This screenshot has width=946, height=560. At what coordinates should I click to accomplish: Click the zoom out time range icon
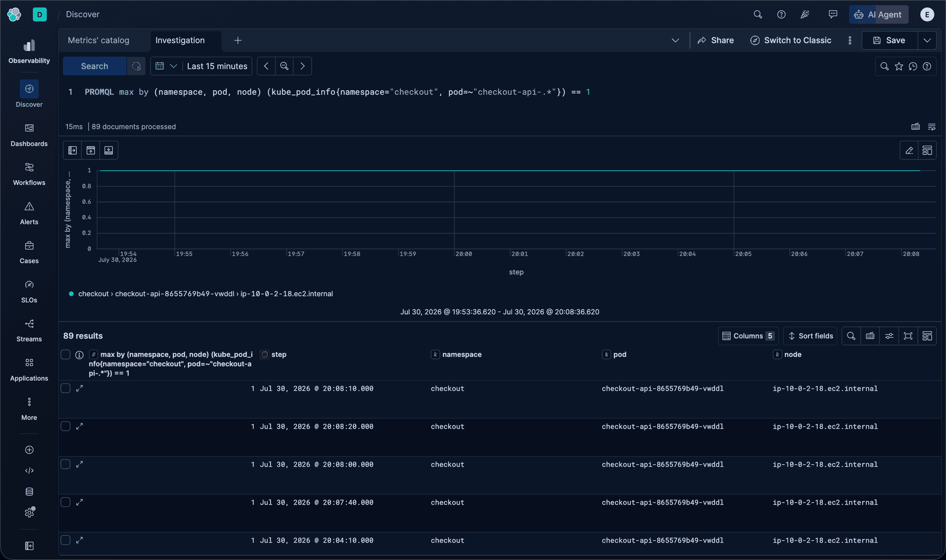click(284, 66)
